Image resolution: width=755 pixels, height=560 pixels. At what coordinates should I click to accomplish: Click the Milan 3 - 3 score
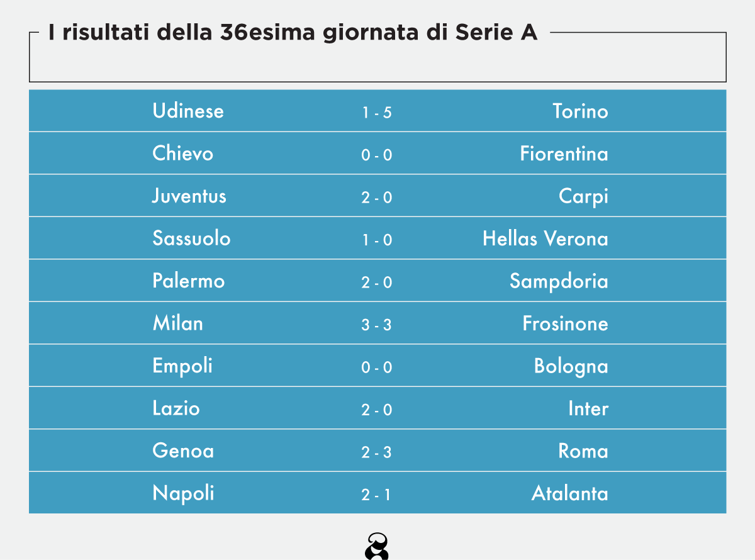tap(377, 325)
